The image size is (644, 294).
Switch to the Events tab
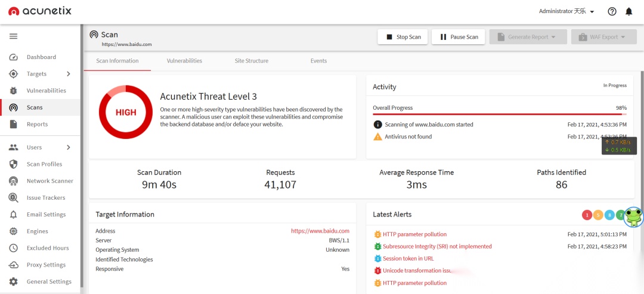click(318, 61)
